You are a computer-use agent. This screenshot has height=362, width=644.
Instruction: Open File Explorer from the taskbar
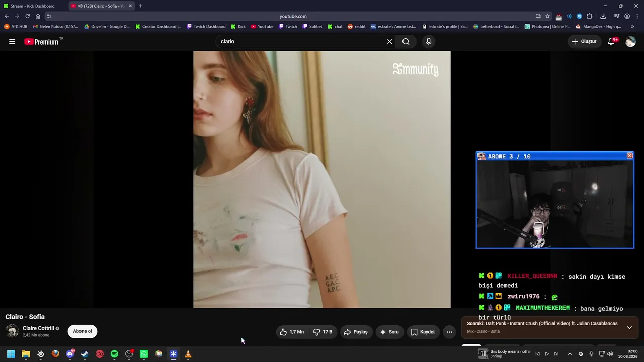pos(26,354)
